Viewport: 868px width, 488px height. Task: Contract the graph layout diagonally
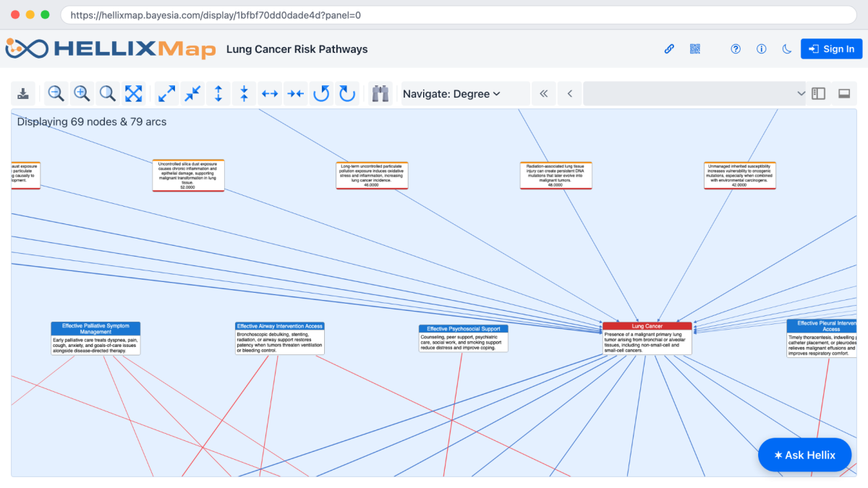(192, 93)
